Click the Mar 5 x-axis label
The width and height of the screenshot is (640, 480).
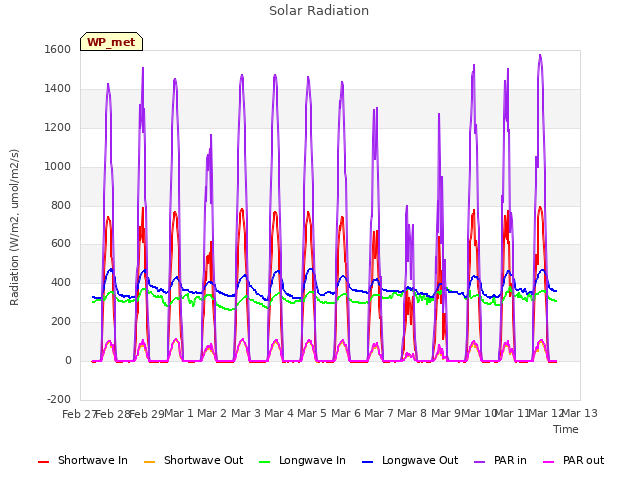tap(312, 413)
